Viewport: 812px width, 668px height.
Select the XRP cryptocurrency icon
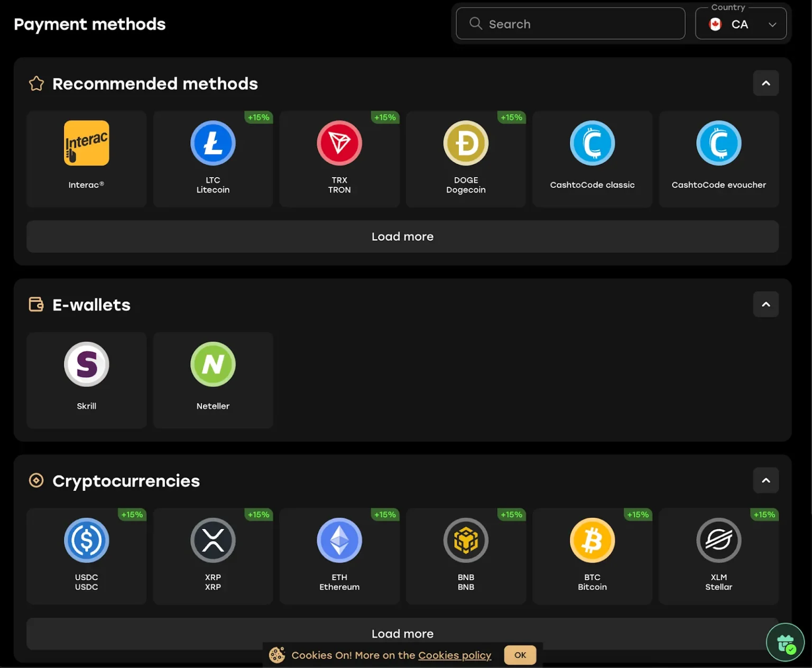[x=213, y=540]
